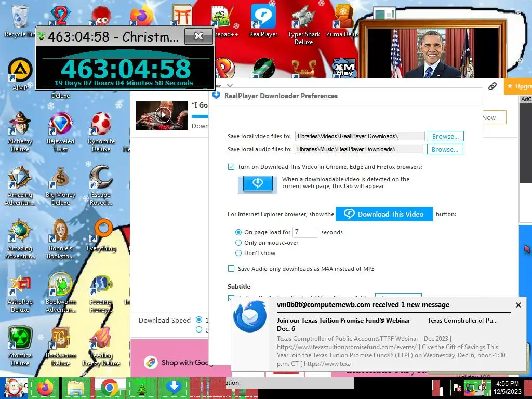Screen dimensions: 532x399
Task: Launch the Alchemy Deluxe game icon
Action: pyautogui.click(x=20, y=131)
